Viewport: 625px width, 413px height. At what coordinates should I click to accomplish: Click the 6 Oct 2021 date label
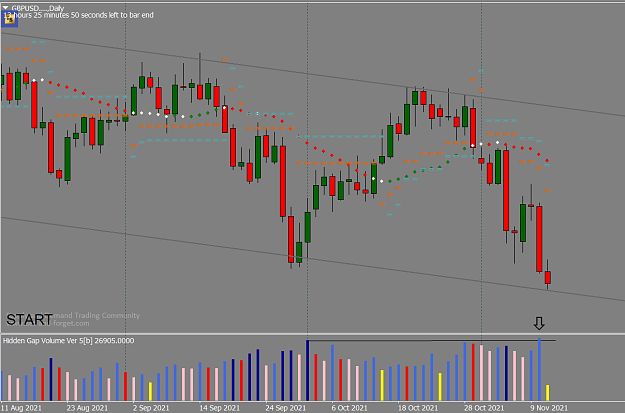(350, 408)
